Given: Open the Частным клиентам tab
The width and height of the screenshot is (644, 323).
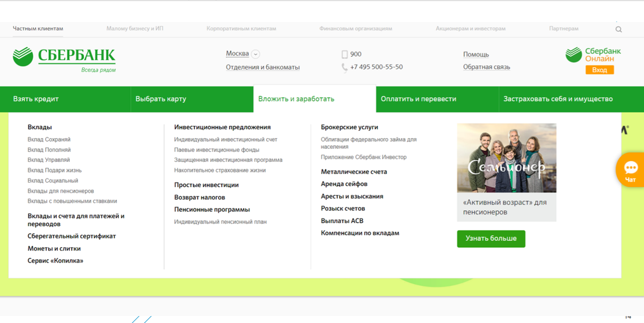Looking at the screenshot, I should 38,28.
